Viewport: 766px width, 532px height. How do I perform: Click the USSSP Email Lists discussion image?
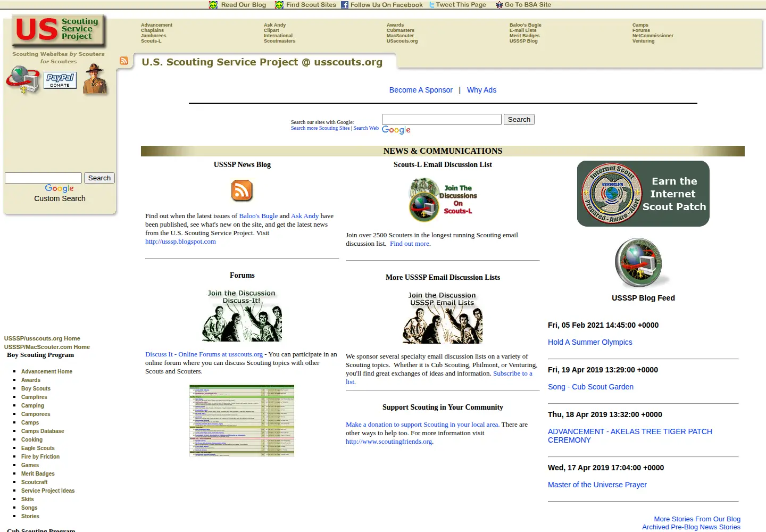pyautogui.click(x=443, y=318)
